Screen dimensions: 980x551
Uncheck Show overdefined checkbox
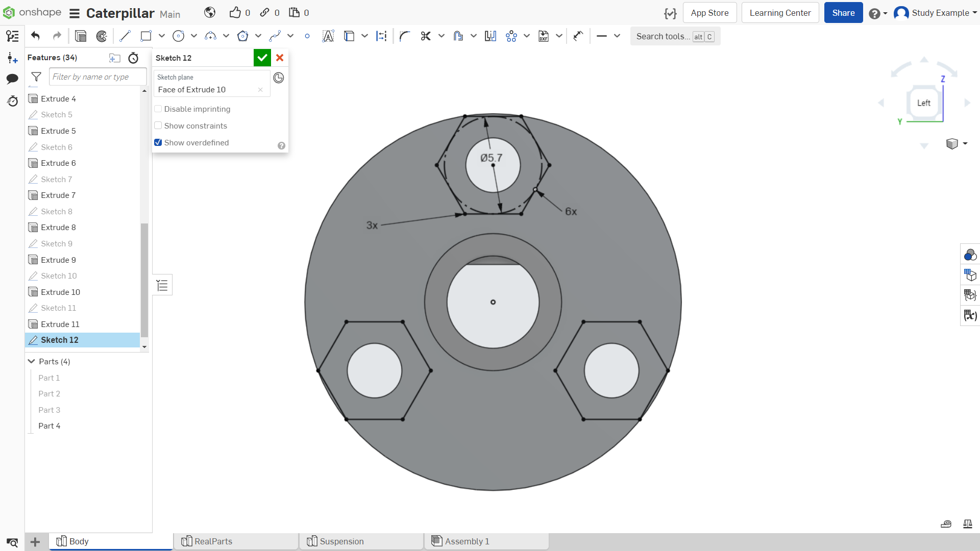(x=158, y=142)
